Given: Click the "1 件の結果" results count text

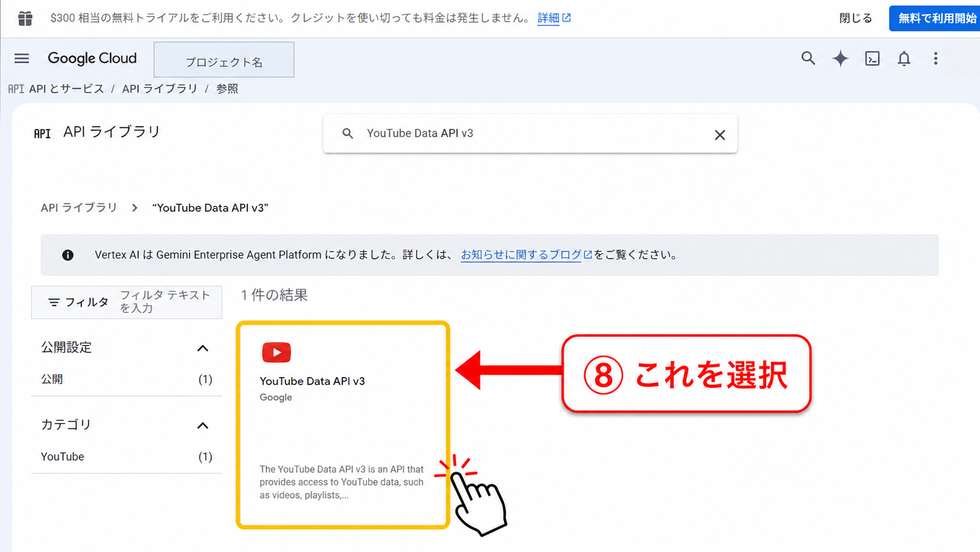Looking at the screenshot, I should 274,295.
